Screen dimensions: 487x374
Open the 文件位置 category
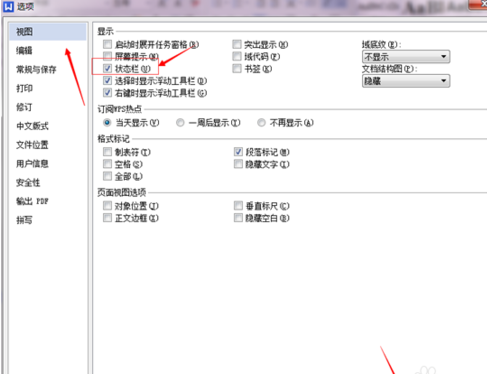pos(32,145)
